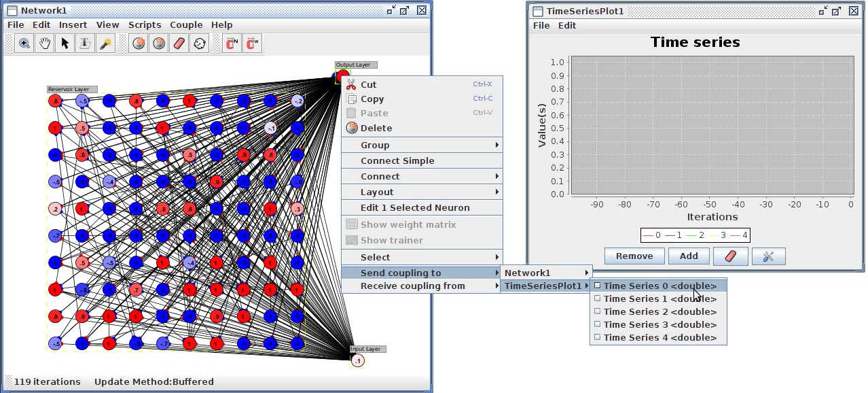Expand Receive coupling from submenu

(421, 286)
